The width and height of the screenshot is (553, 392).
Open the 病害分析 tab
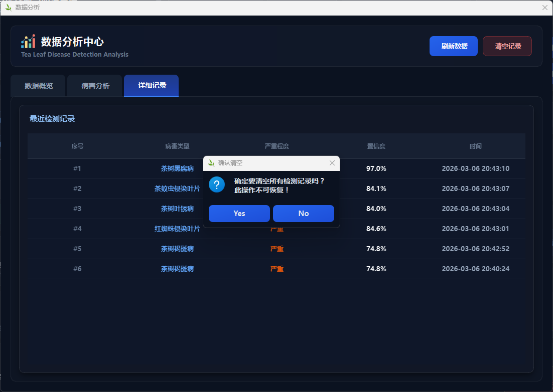[95, 86]
